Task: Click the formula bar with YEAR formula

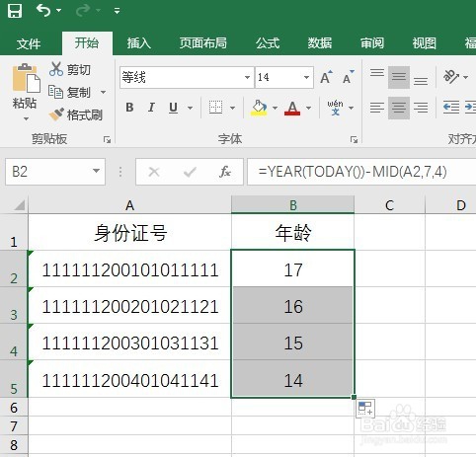Action: click(x=361, y=172)
